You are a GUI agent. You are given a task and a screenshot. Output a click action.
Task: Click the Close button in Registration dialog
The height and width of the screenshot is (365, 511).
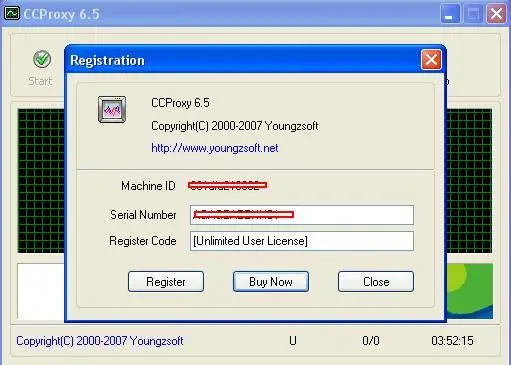376,282
